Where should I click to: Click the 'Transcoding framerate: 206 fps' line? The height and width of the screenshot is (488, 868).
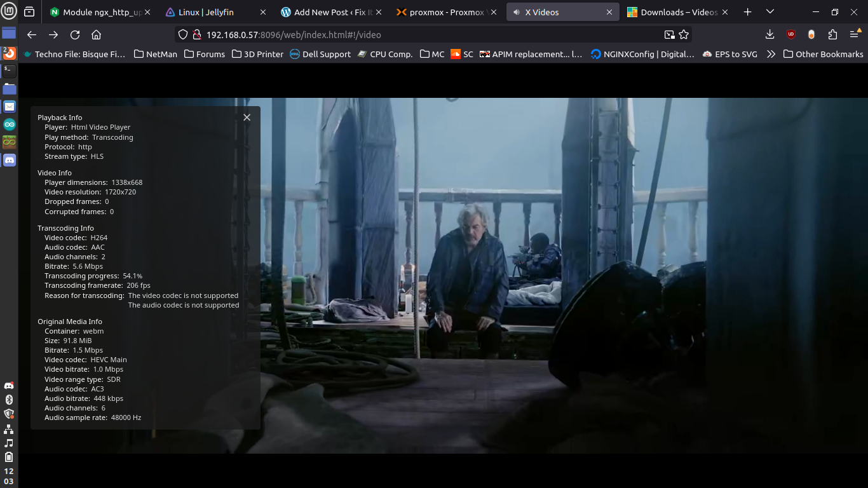point(97,285)
